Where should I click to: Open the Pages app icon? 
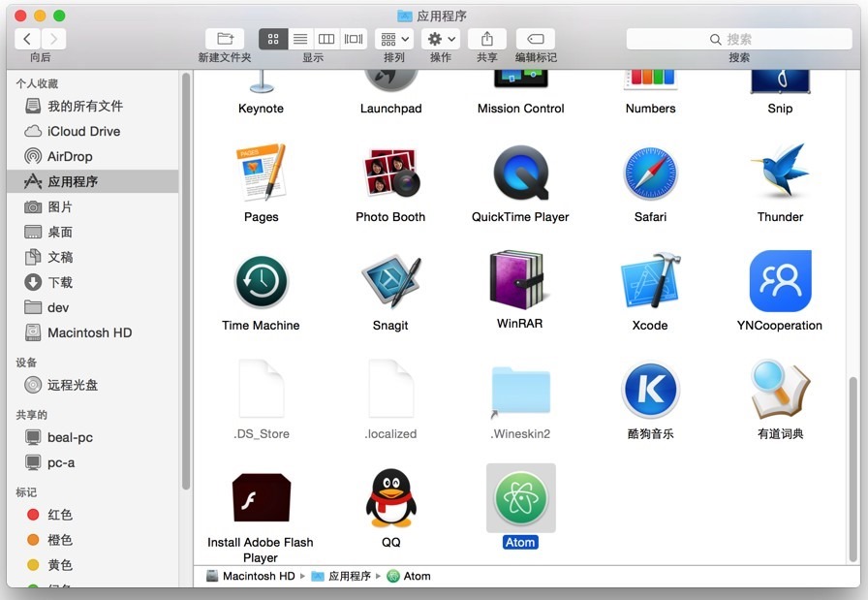pyautogui.click(x=262, y=173)
